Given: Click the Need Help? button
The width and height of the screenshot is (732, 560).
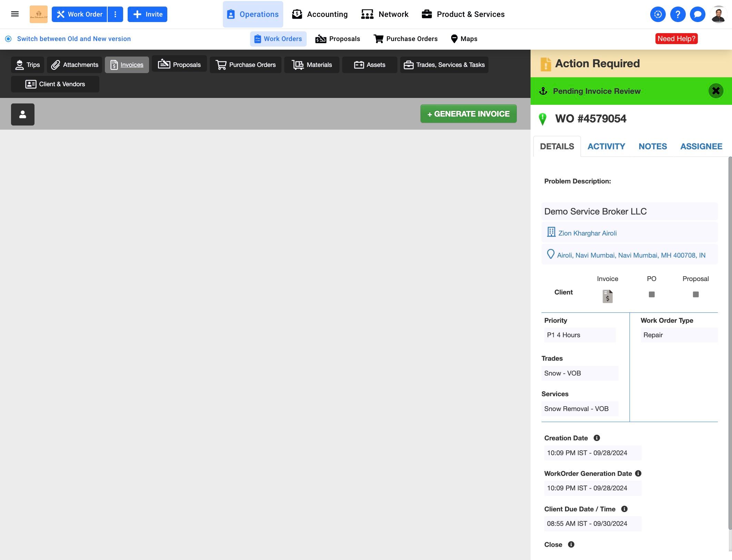Looking at the screenshot, I should click(x=676, y=39).
